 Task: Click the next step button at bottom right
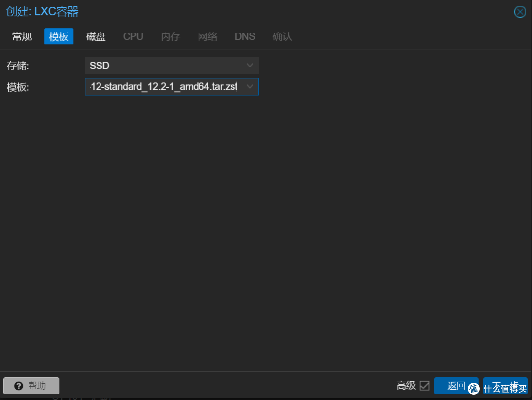point(505,386)
